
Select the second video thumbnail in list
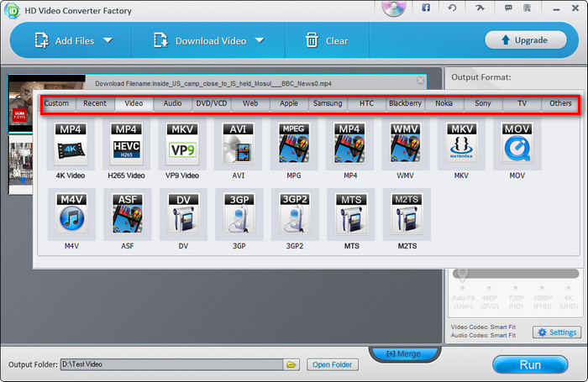coord(21,165)
